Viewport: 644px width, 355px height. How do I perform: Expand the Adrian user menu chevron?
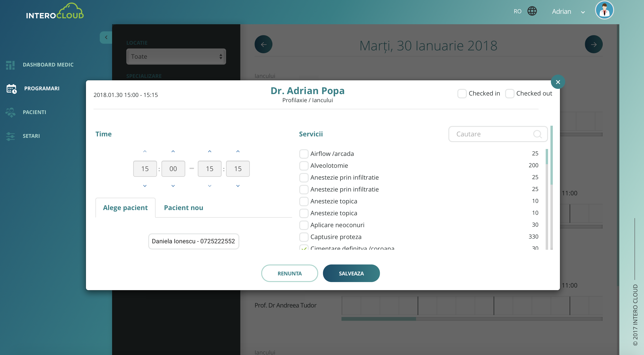point(583,12)
